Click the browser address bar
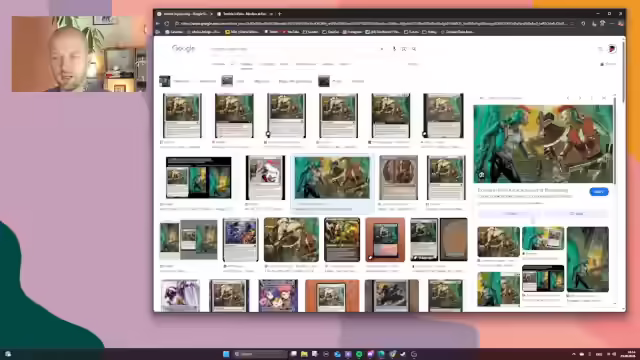This screenshot has height=360, width=640. (x=373, y=24)
